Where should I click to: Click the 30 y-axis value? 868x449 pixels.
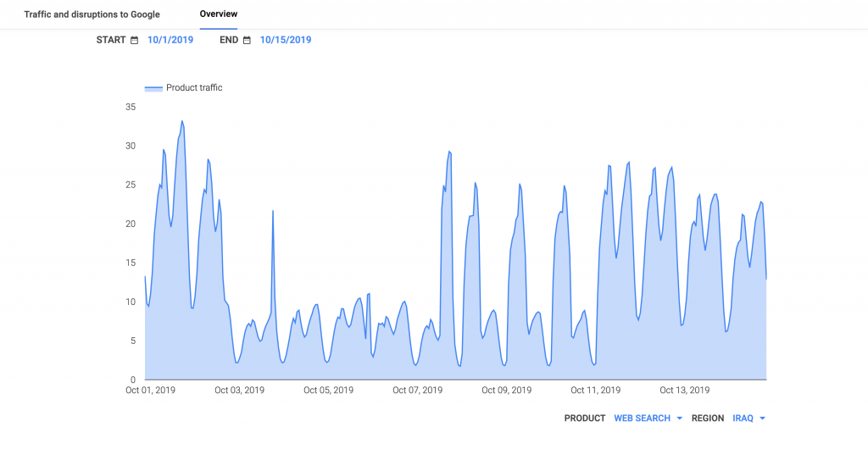point(131,146)
